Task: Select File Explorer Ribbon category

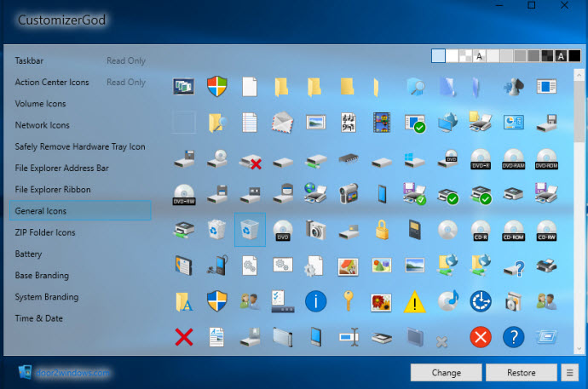Action: click(53, 190)
